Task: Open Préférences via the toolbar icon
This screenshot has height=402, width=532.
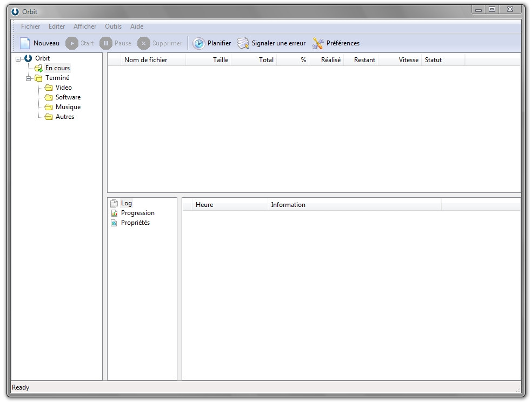Action: click(x=317, y=43)
